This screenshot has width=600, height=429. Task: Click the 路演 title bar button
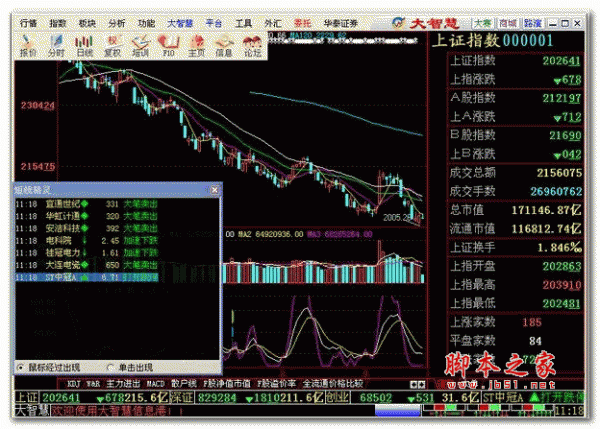[532, 23]
